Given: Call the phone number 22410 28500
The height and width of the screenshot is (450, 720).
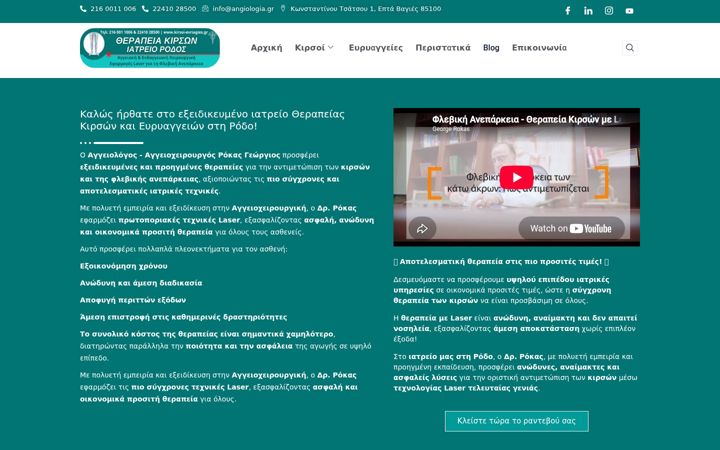Looking at the screenshot, I should pos(174,9).
